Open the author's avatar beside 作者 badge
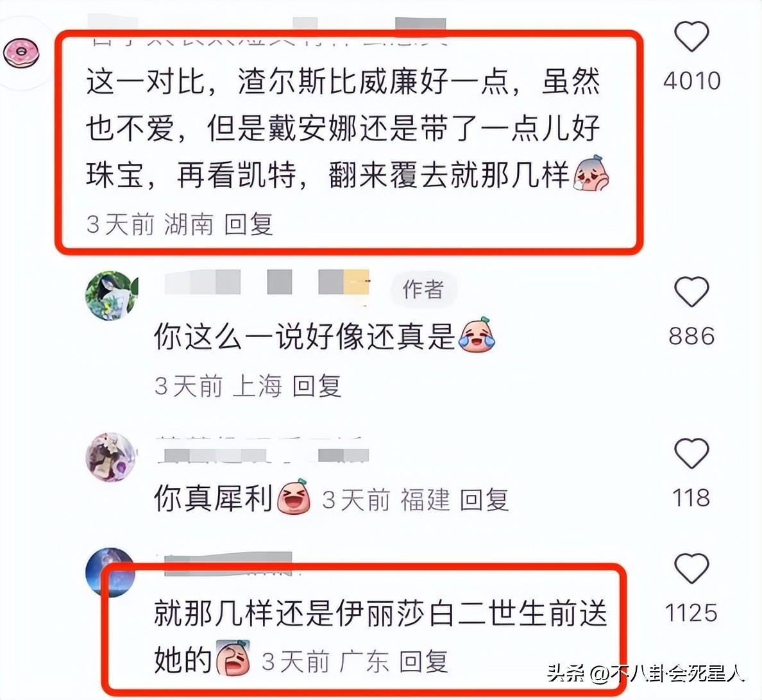762x700 pixels. pos(112,296)
